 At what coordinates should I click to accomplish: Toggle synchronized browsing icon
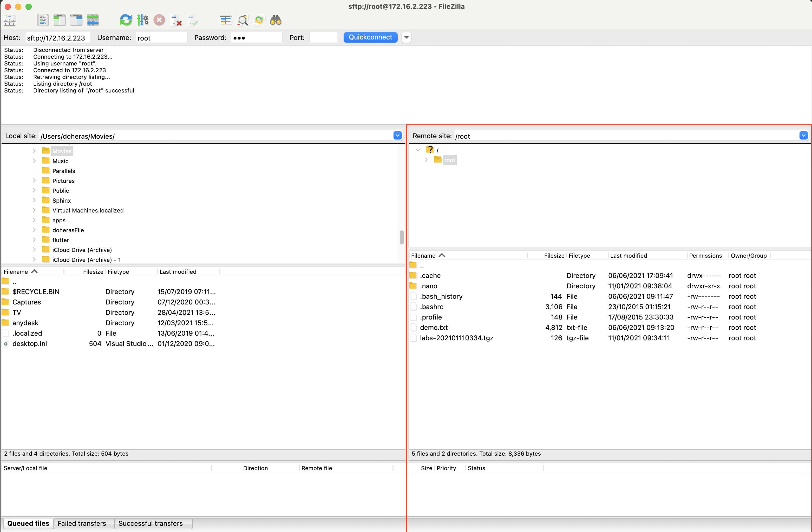tap(259, 21)
